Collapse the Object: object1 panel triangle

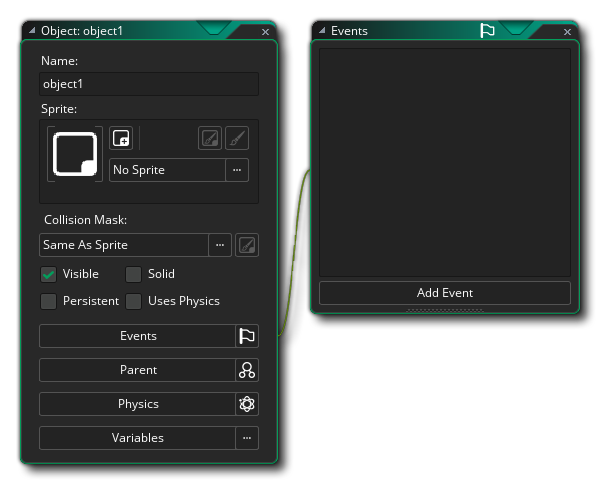point(31,31)
